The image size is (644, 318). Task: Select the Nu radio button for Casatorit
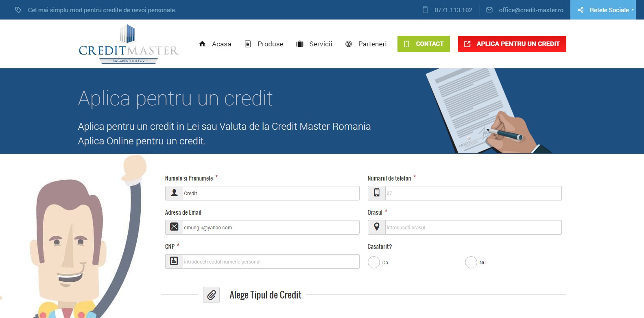(x=471, y=262)
